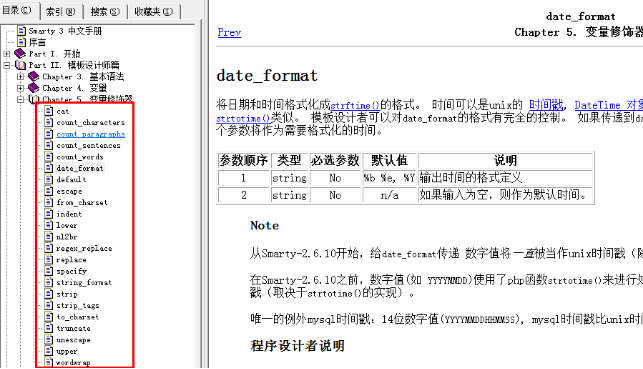This screenshot has height=369, width=643.
Task: Click the page icon beside lower
Action: 49,226
